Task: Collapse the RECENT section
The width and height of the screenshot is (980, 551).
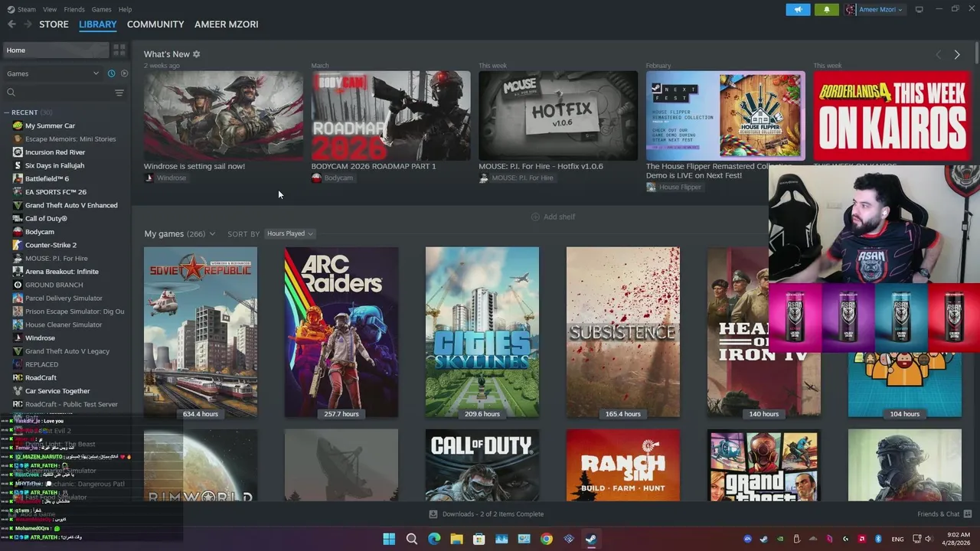Action: [x=6, y=112]
